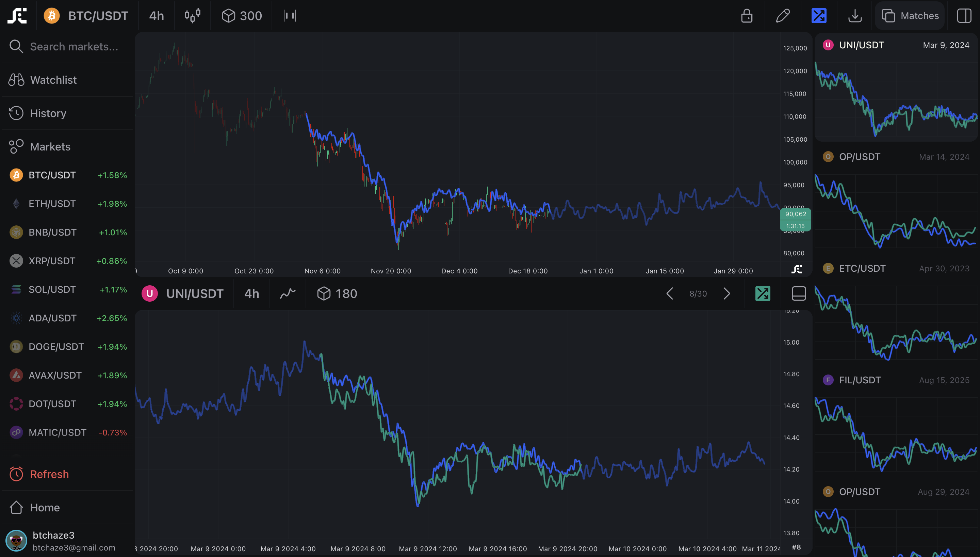
Task: Click the Refresh button
Action: click(x=49, y=474)
